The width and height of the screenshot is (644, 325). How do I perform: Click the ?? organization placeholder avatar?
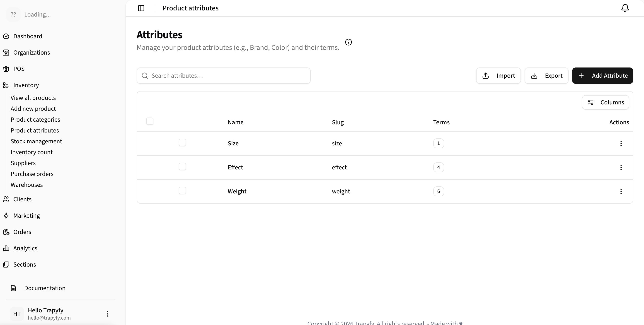tap(13, 14)
